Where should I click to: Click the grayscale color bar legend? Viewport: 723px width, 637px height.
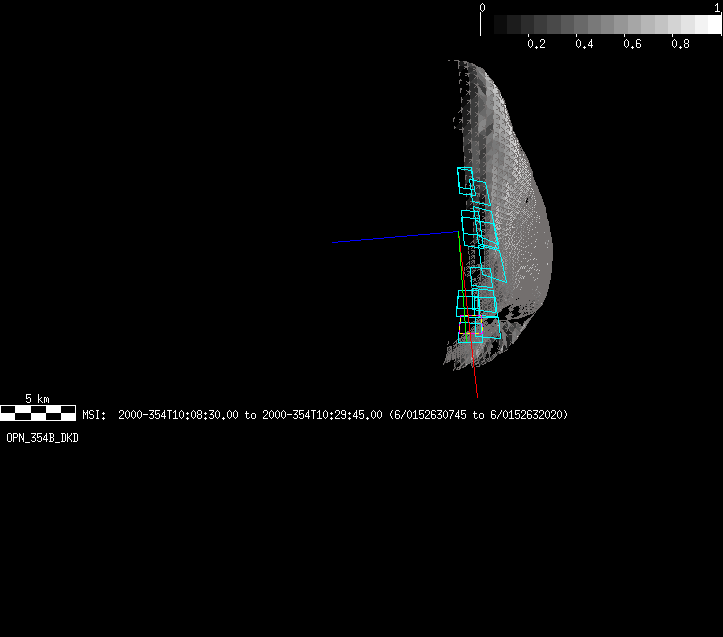click(600, 24)
